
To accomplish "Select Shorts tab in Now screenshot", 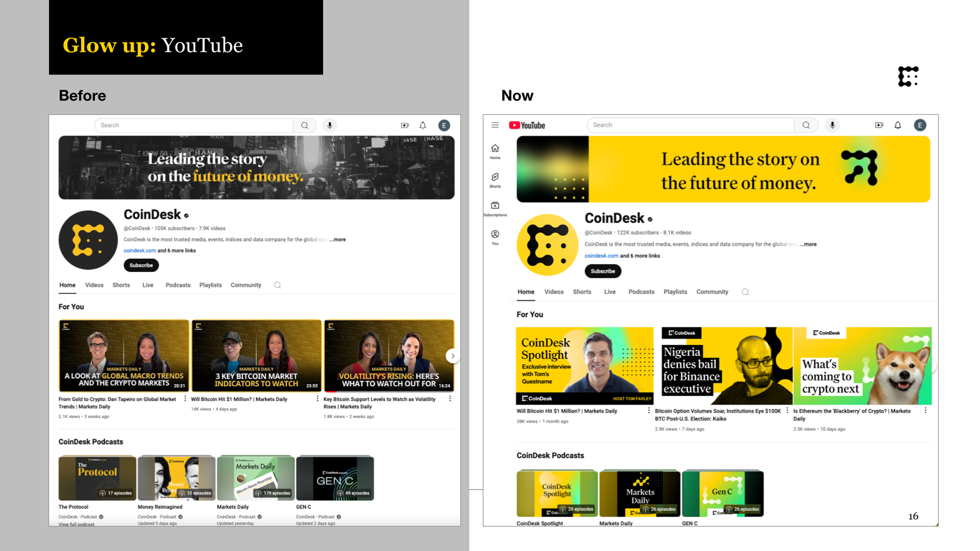I will 582,292.
